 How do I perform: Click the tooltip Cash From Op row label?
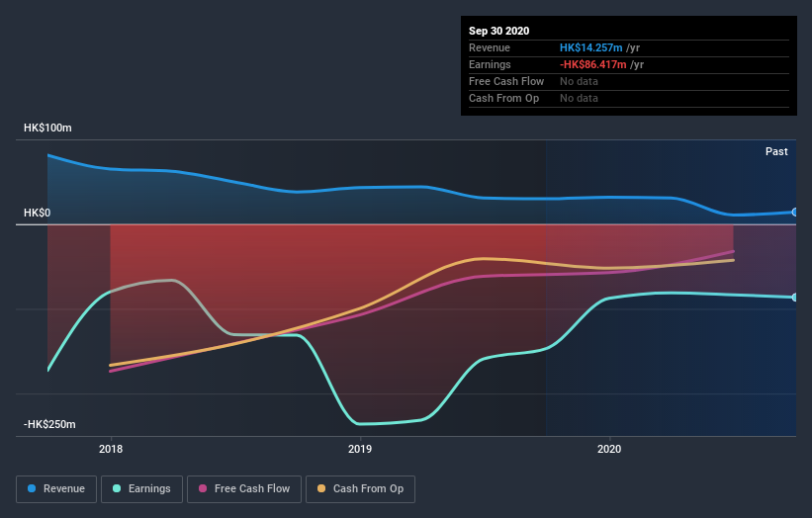503,98
